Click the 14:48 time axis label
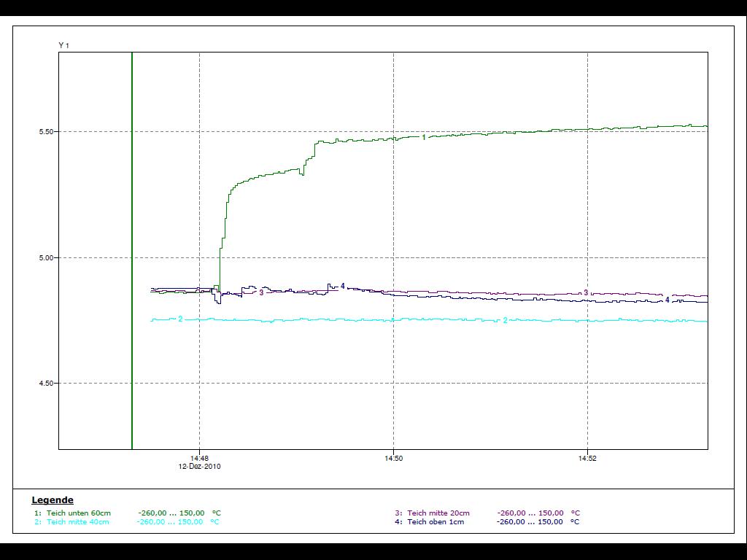Screen dimensions: 747x560 (199, 459)
